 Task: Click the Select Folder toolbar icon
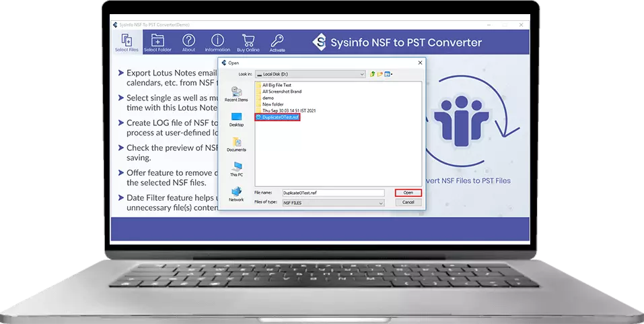pos(157,42)
